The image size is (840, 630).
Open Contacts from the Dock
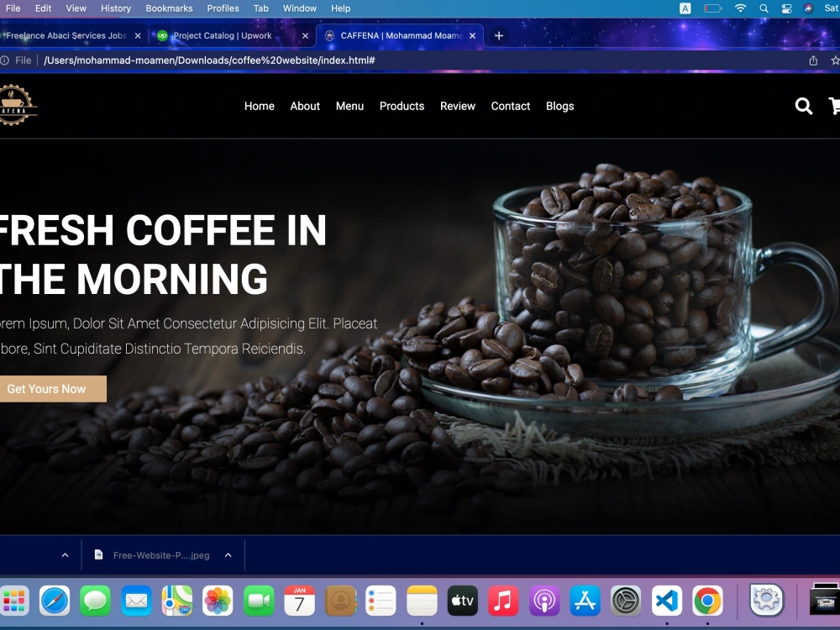pyautogui.click(x=340, y=601)
